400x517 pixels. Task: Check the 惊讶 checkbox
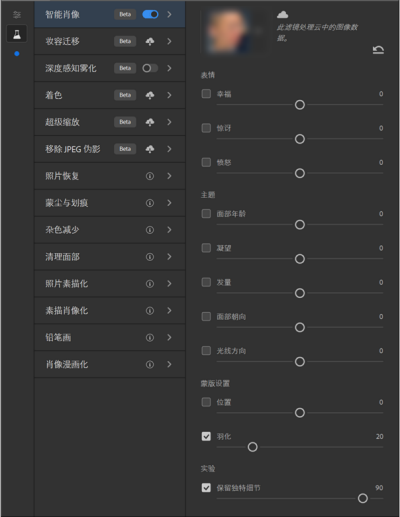[206, 128]
